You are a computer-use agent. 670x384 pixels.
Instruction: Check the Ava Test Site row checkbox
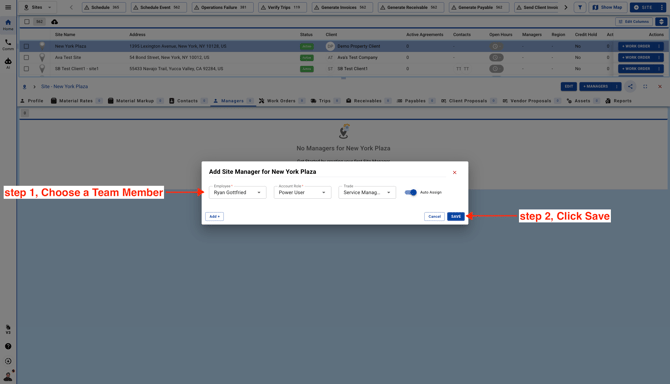coord(26,57)
